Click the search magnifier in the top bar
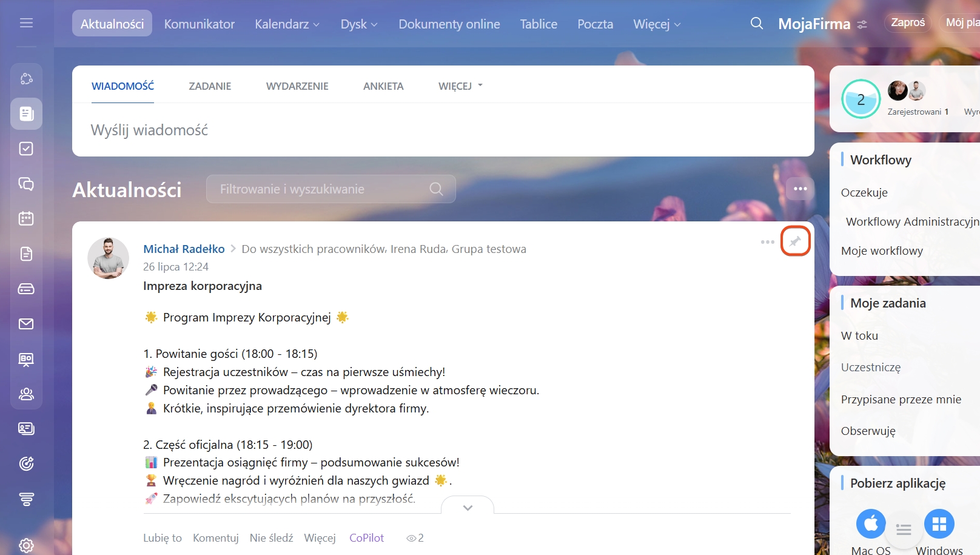The width and height of the screenshot is (980, 555). [x=756, y=24]
